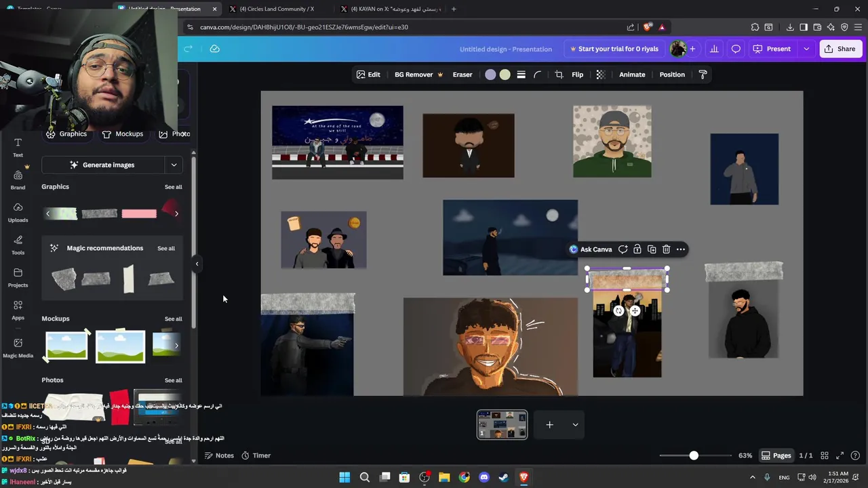Open the Flip options
The image size is (868, 488).
577,75
